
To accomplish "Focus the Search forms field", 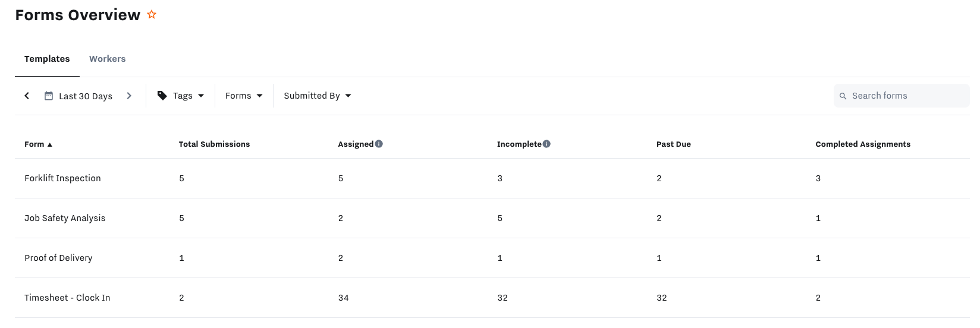I will [x=907, y=96].
